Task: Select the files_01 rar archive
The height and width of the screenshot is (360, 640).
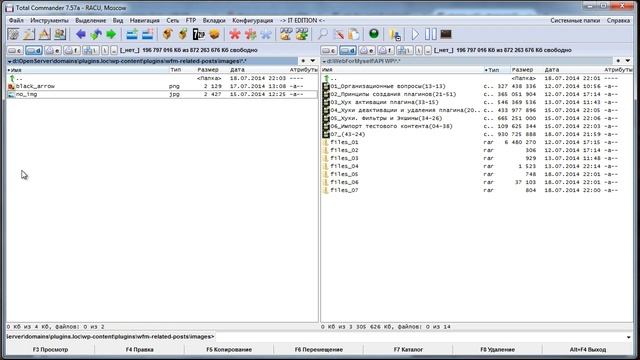Action: tap(476, 142)
